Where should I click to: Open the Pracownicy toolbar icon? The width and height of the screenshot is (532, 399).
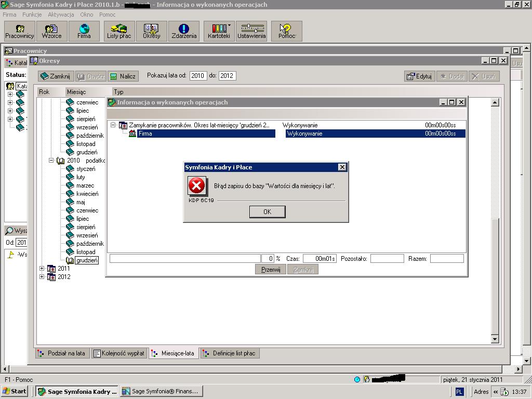[20, 31]
